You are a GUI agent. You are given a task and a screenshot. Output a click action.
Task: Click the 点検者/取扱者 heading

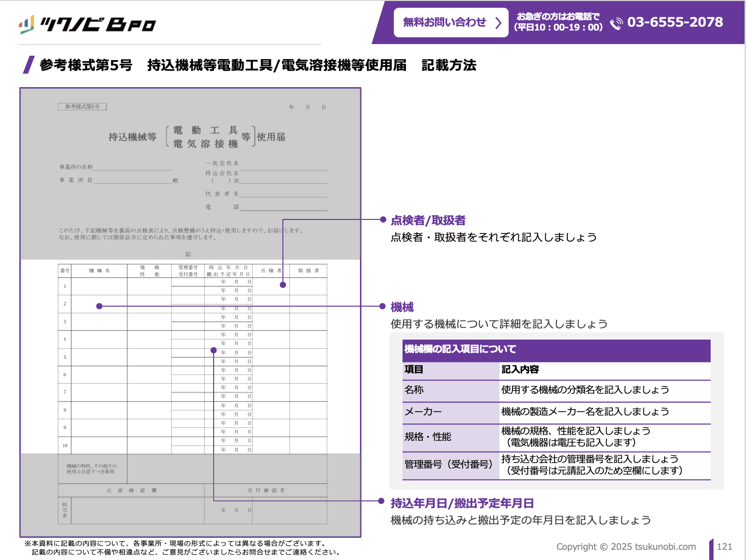point(428,220)
